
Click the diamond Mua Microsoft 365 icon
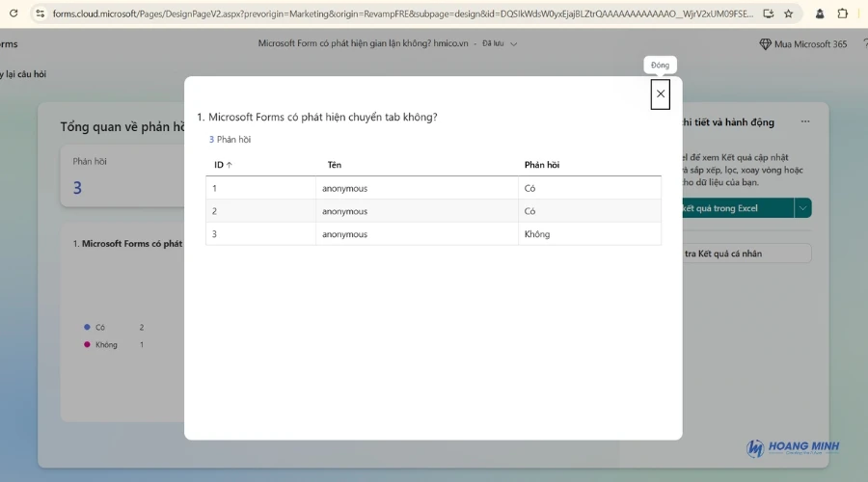[765, 44]
